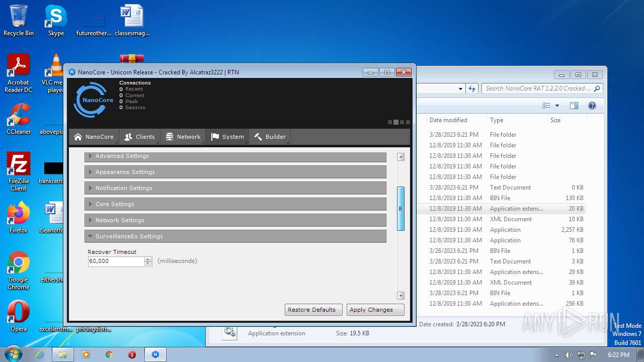Open classesmag Word document icon
Image resolution: width=644 pixels, height=362 pixels.
pyautogui.click(x=132, y=21)
